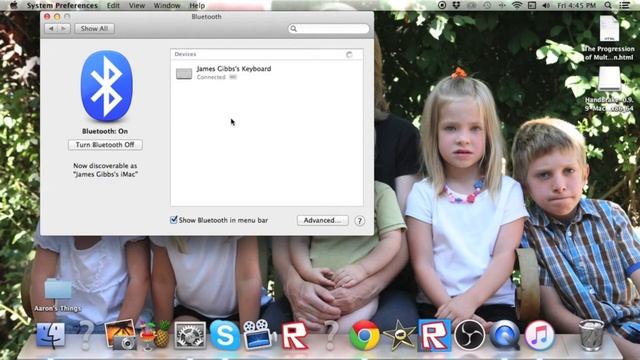The image size is (640, 360).
Task: Open the Help menu
Action: click(x=197, y=5)
